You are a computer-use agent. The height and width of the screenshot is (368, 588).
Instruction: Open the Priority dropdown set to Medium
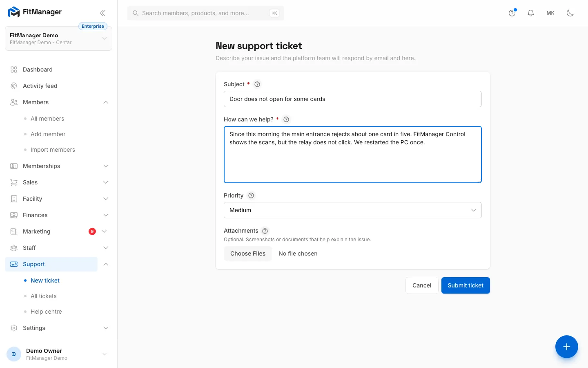353,210
